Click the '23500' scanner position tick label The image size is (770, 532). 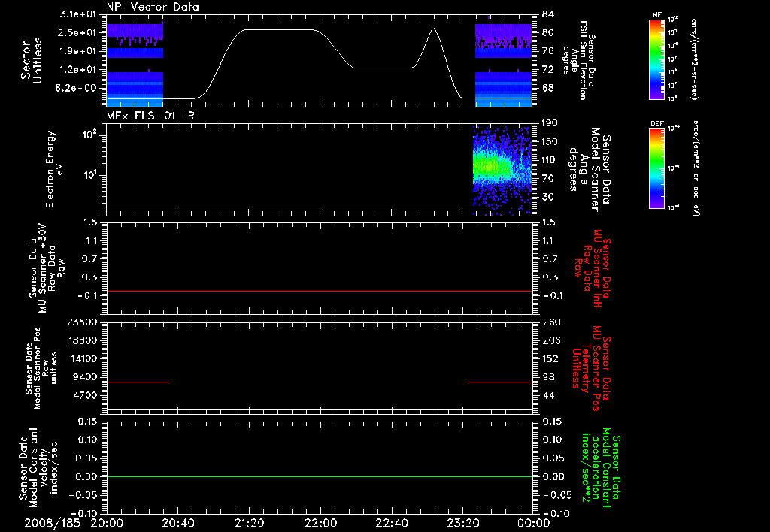(81, 322)
